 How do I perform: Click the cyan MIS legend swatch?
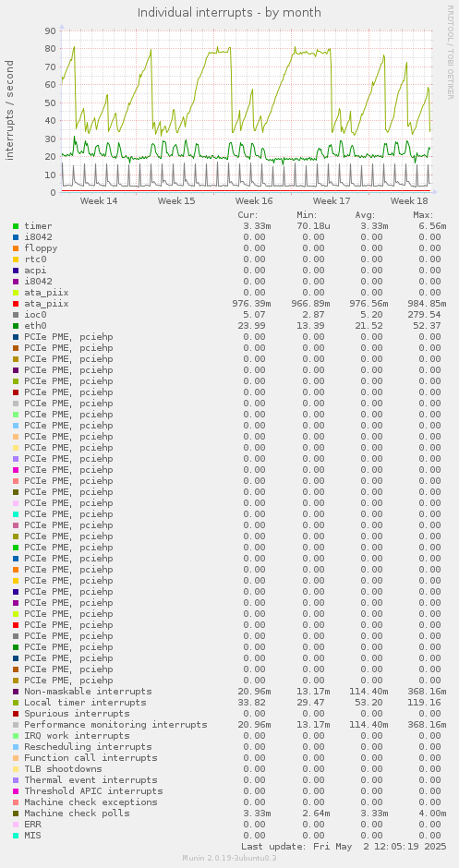coord(16,835)
